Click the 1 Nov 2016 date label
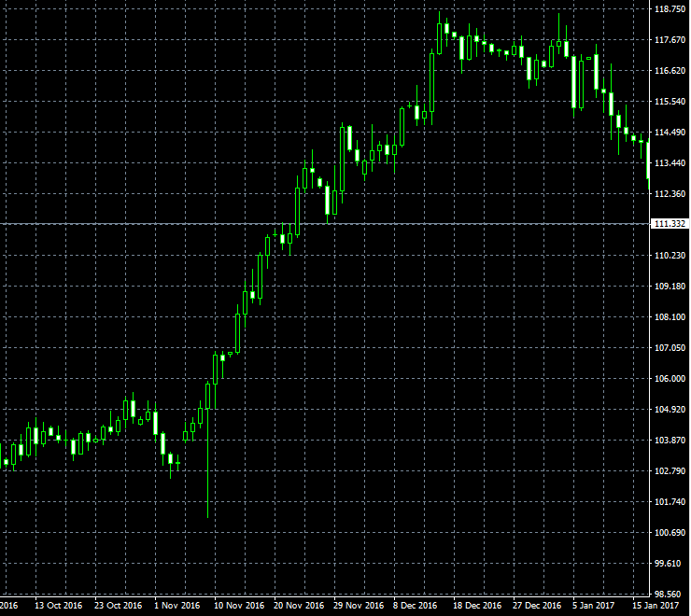This screenshot has height=616, width=691. click(177, 606)
